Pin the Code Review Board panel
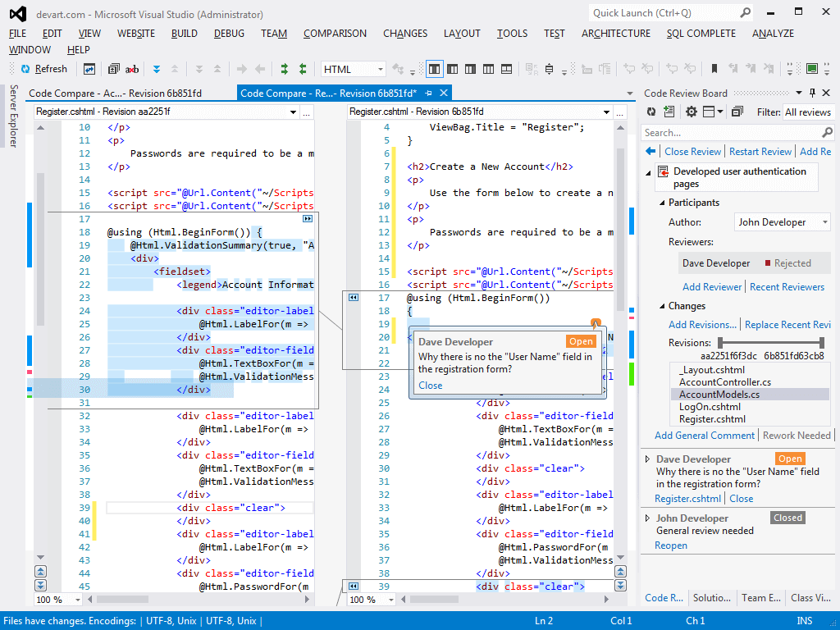 click(812, 94)
